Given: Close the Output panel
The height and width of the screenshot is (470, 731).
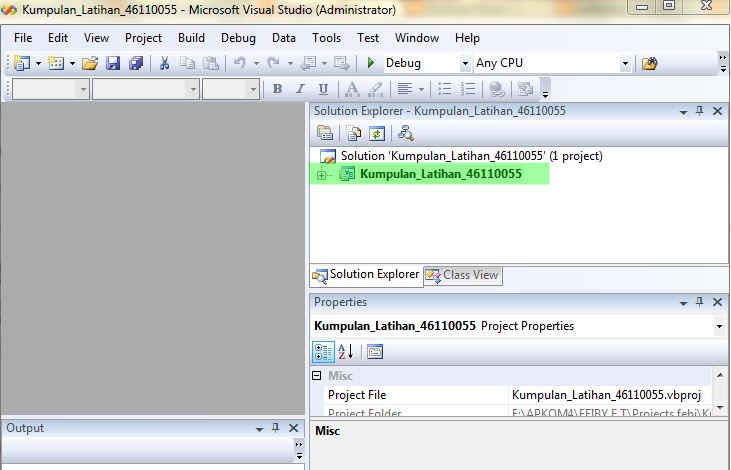Looking at the screenshot, I should pos(293,428).
